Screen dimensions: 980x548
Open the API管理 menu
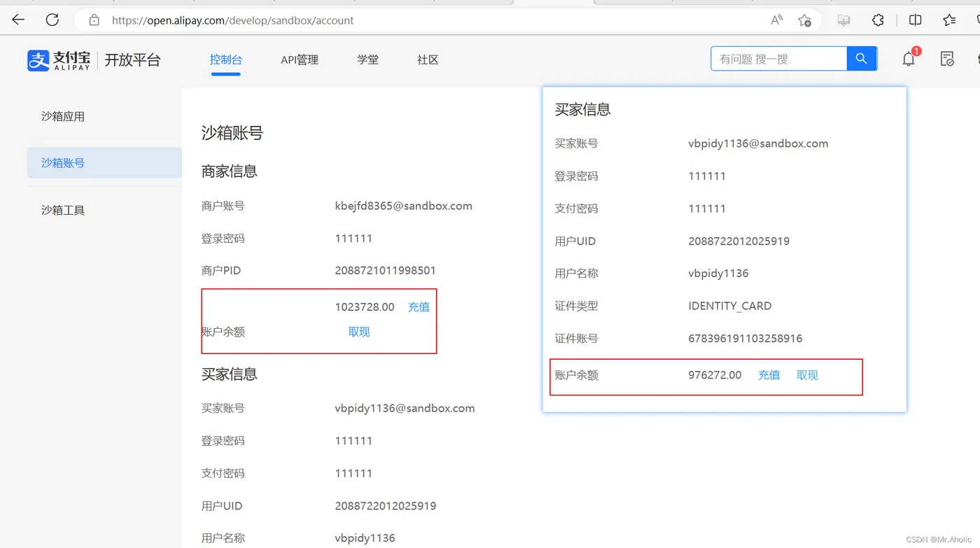pyautogui.click(x=300, y=59)
